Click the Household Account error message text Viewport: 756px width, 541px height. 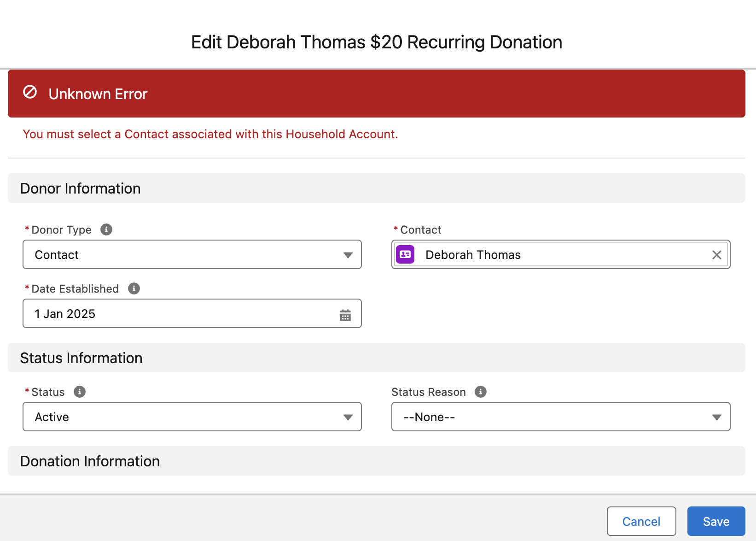[210, 134]
